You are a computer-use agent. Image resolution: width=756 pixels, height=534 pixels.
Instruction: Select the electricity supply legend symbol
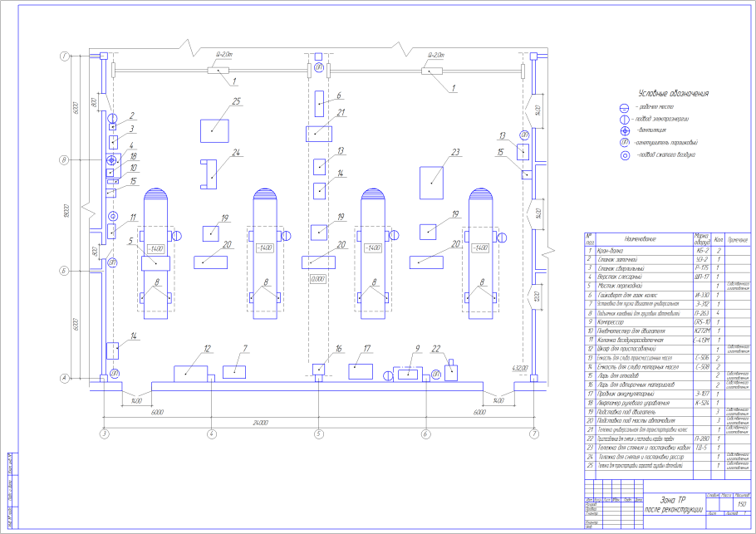click(625, 120)
